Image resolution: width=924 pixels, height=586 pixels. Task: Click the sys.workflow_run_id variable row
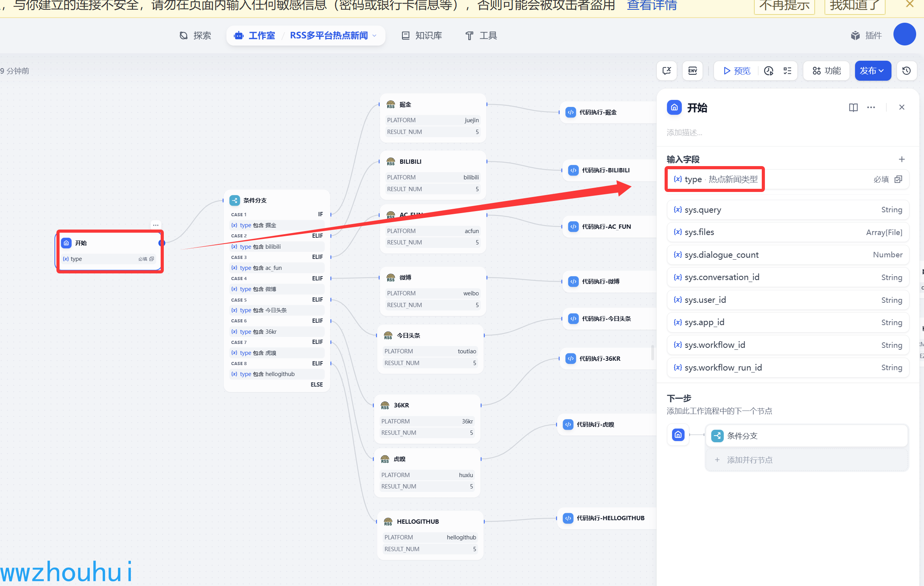coord(788,367)
